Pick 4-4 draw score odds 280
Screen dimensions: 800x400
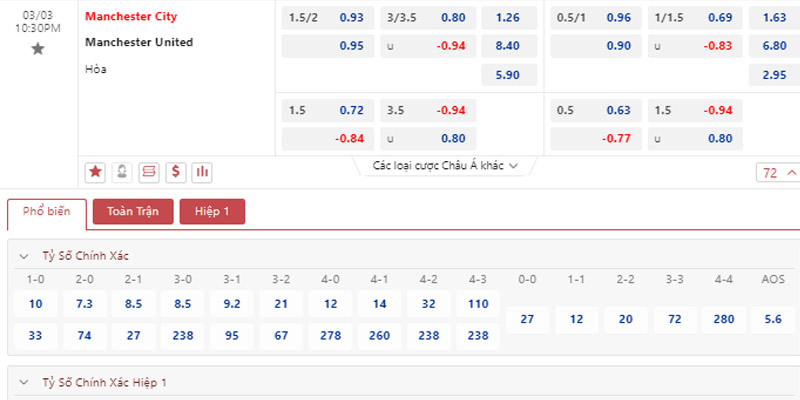(x=724, y=319)
